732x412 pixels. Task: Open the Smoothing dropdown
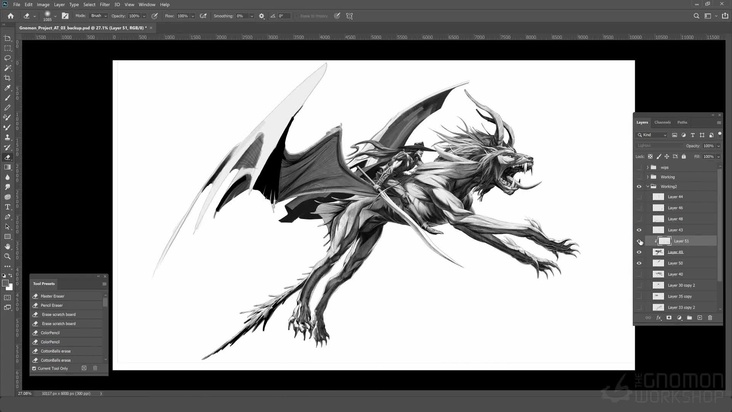point(251,16)
